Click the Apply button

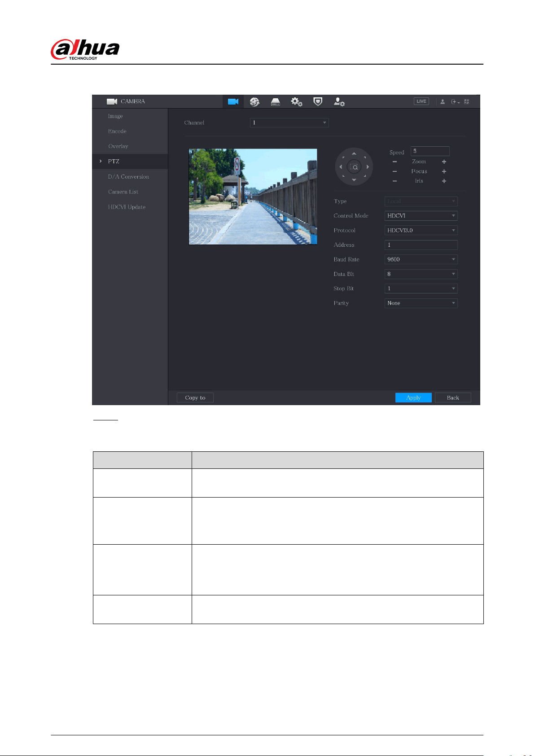point(413,398)
